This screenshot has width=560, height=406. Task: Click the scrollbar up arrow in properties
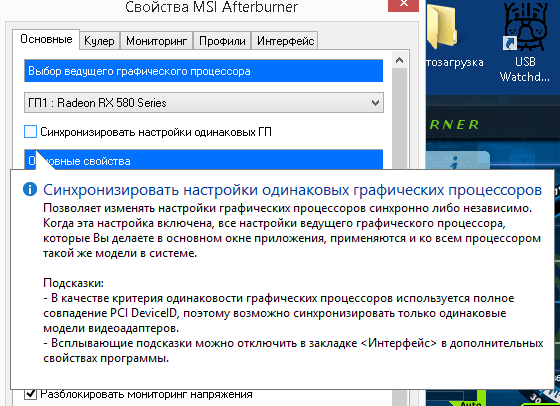point(399,61)
